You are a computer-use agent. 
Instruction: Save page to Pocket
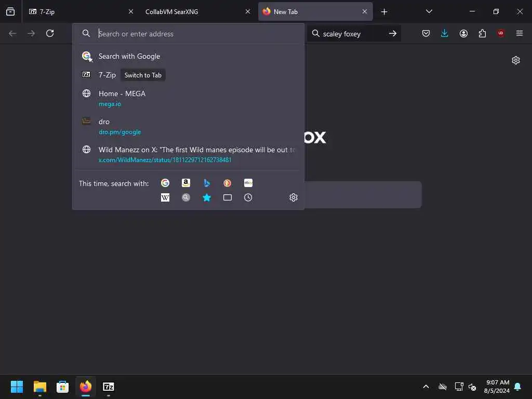point(426,33)
